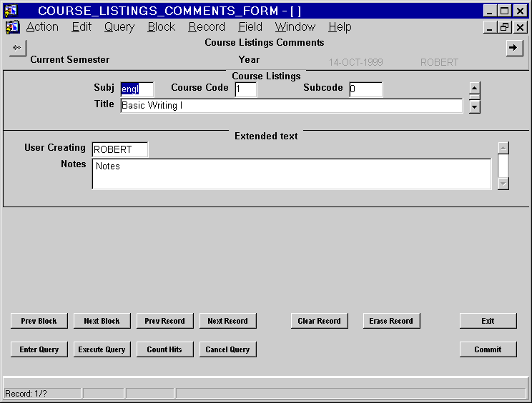Click the Count Hits button
The width and height of the screenshot is (532, 403).
point(165,349)
